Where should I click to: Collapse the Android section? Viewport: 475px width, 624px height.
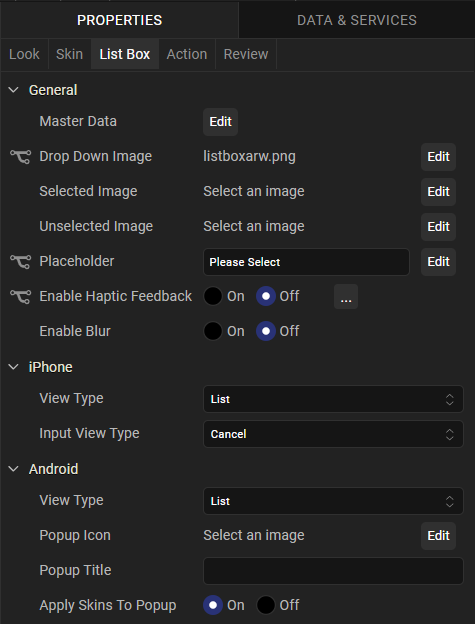[x=14, y=469]
